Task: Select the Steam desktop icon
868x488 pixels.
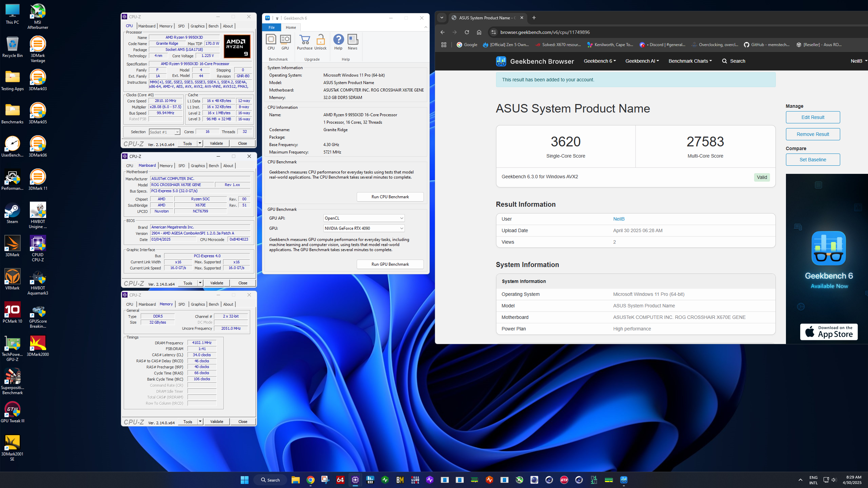Action: coord(12,213)
